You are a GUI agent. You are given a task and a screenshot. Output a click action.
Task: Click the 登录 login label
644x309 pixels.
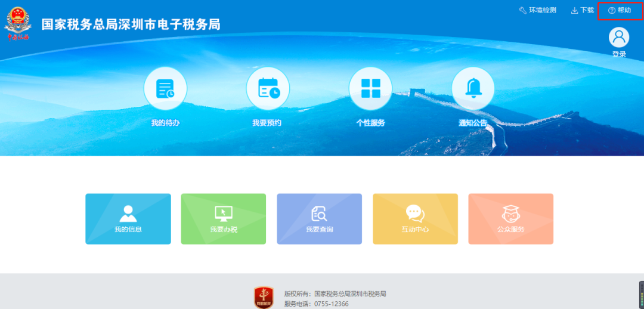[619, 54]
